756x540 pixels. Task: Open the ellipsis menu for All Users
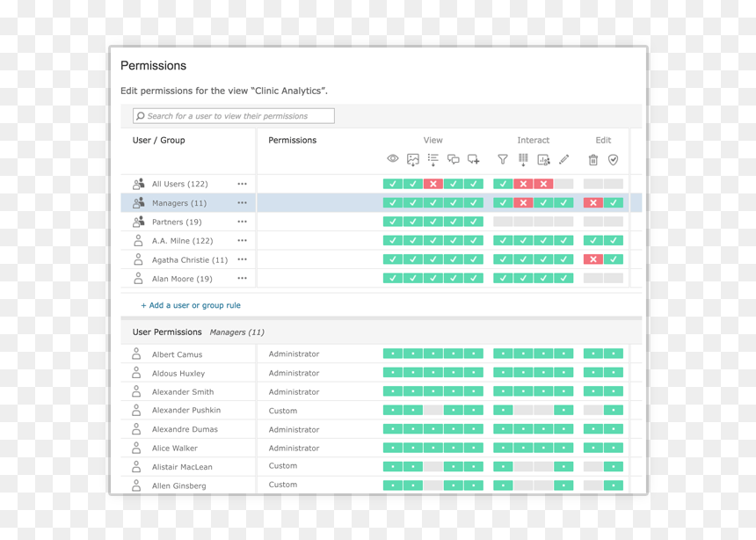242,184
